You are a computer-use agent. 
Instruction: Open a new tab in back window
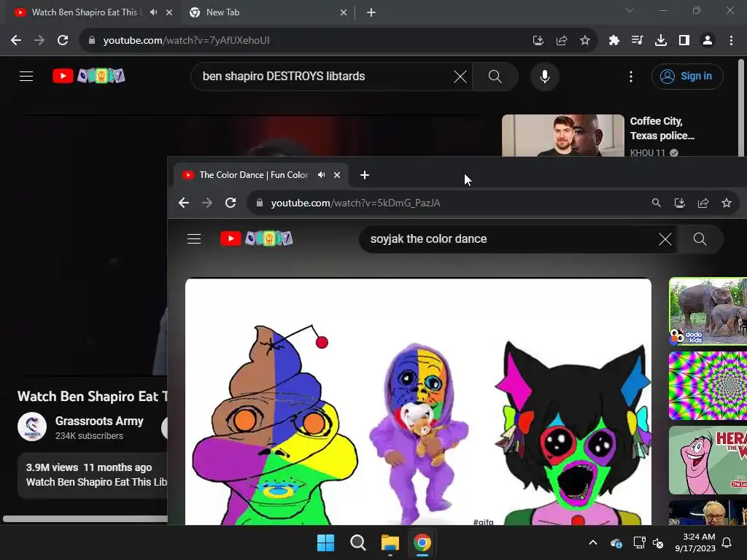[x=371, y=12]
